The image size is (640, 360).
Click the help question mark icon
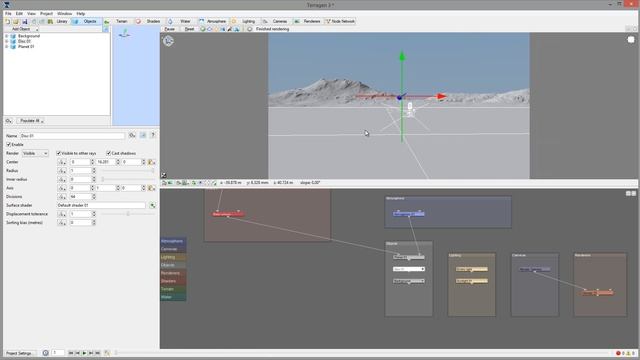[x=153, y=136]
